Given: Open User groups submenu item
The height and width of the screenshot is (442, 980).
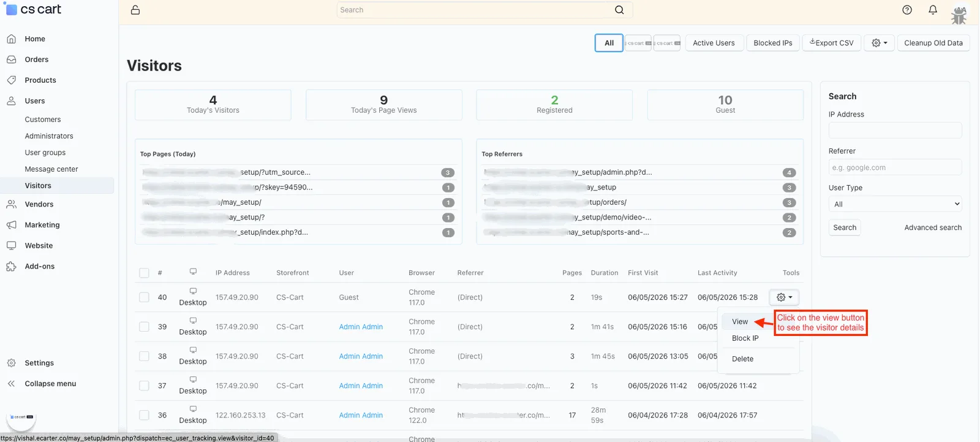Looking at the screenshot, I should 45,153.
